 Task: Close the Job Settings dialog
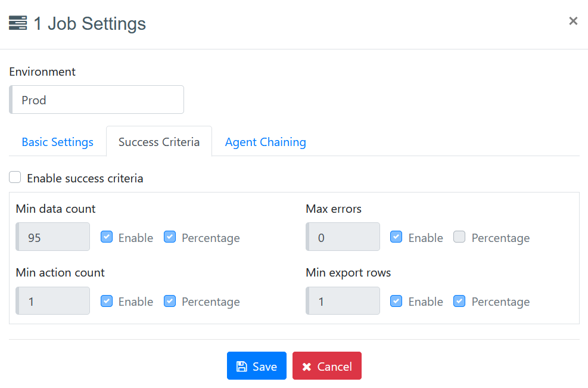[x=573, y=21]
